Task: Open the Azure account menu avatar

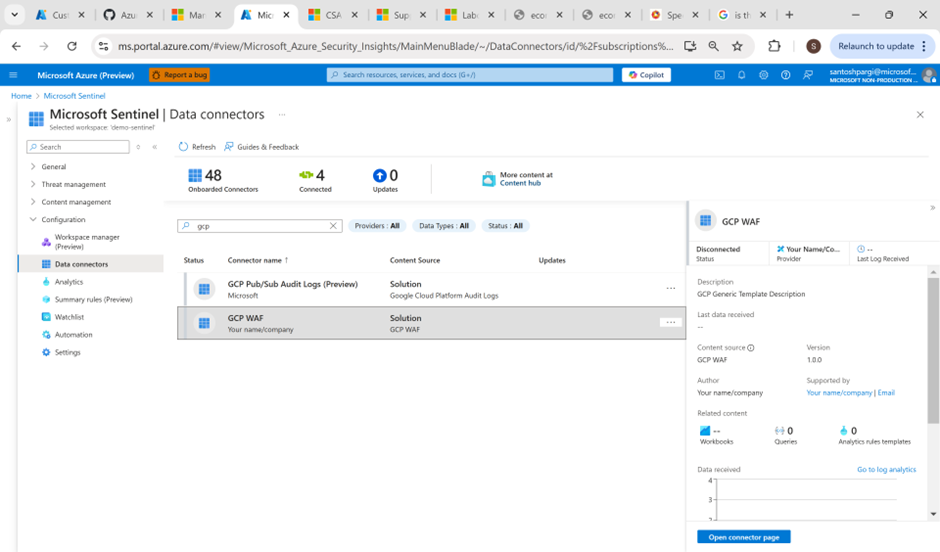Action: click(929, 75)
